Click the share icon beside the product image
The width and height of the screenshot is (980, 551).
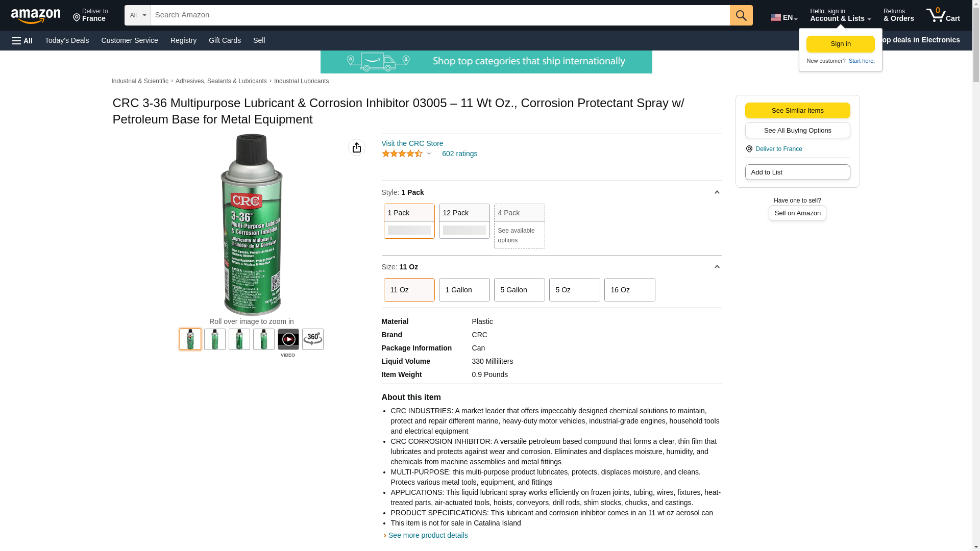coord(356,147)
